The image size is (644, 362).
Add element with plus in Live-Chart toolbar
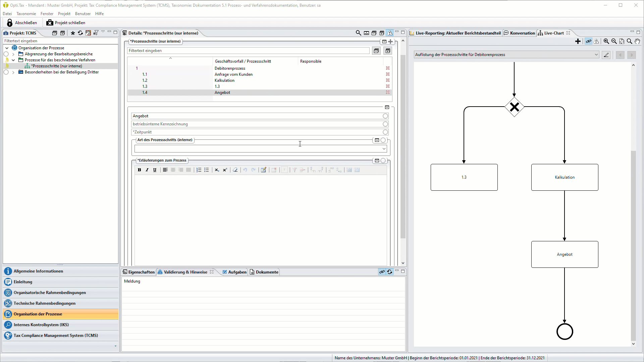[x=578, y=41]
